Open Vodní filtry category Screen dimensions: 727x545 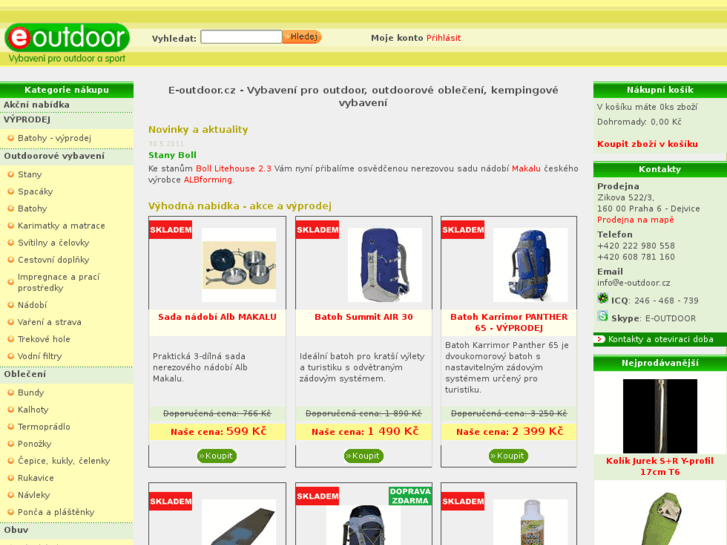point(39,357)
